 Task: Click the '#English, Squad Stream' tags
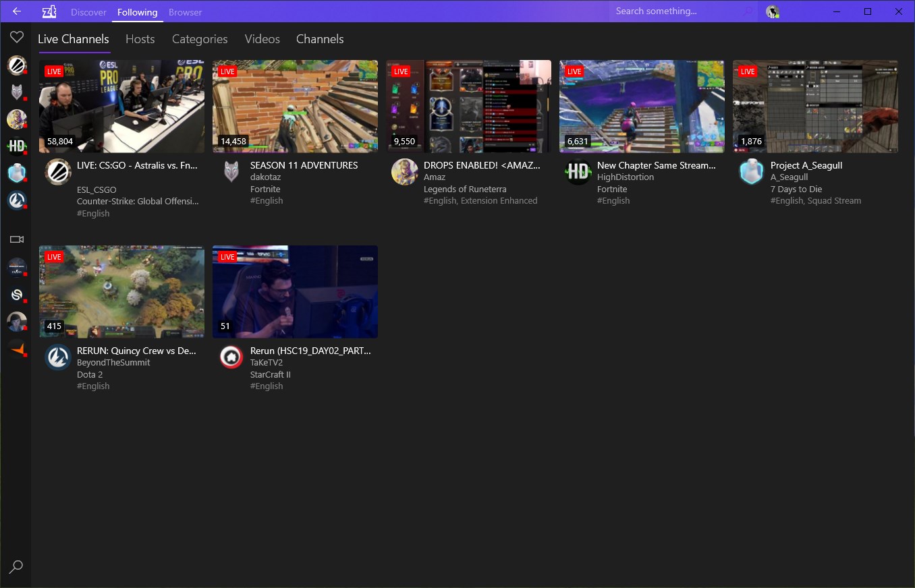pos(816,201)
